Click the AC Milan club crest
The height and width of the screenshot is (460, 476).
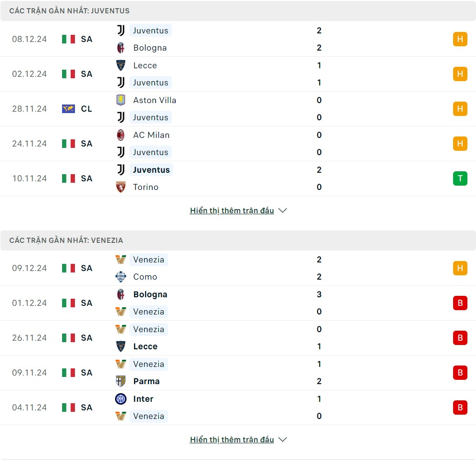(x=121, y=135)
